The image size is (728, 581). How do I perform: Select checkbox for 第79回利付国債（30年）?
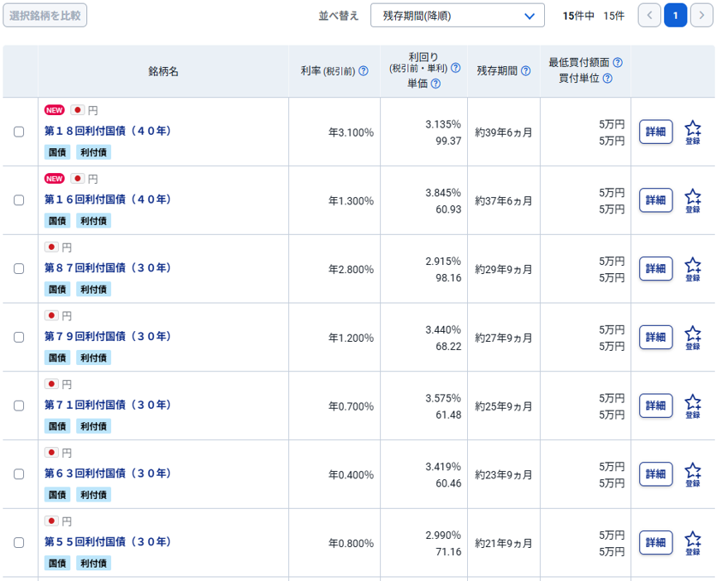(x=19, y=338)
